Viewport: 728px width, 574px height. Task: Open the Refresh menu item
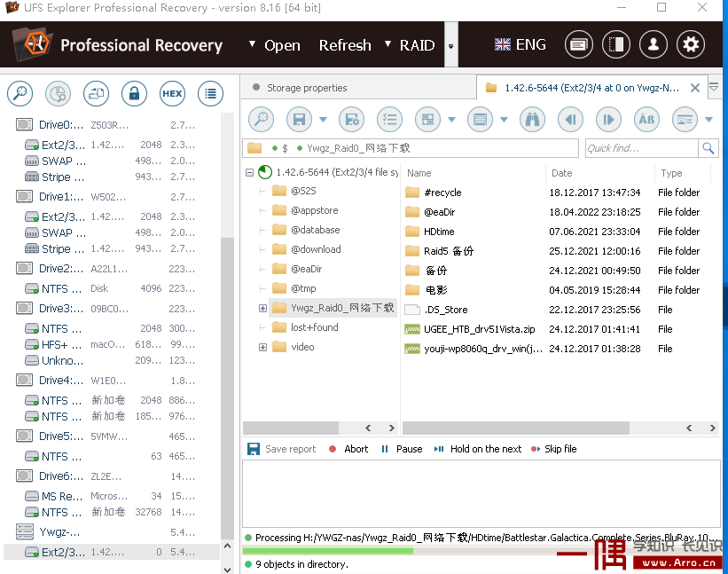[344, 43]
